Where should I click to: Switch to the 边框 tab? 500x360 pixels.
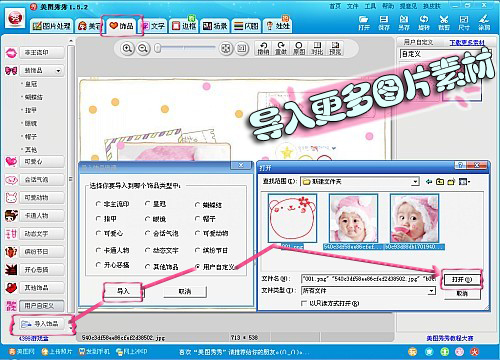point(184,26)
